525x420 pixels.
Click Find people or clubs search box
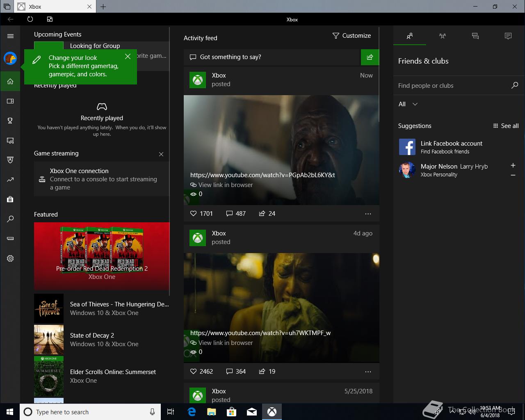(x=459, y=85)
